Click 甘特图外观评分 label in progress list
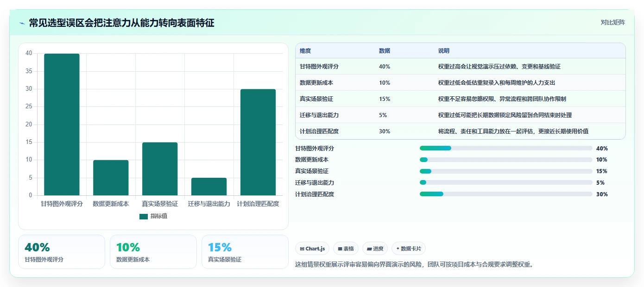The height and width of the screenshot is (287, 644). (x=315, y=149)
